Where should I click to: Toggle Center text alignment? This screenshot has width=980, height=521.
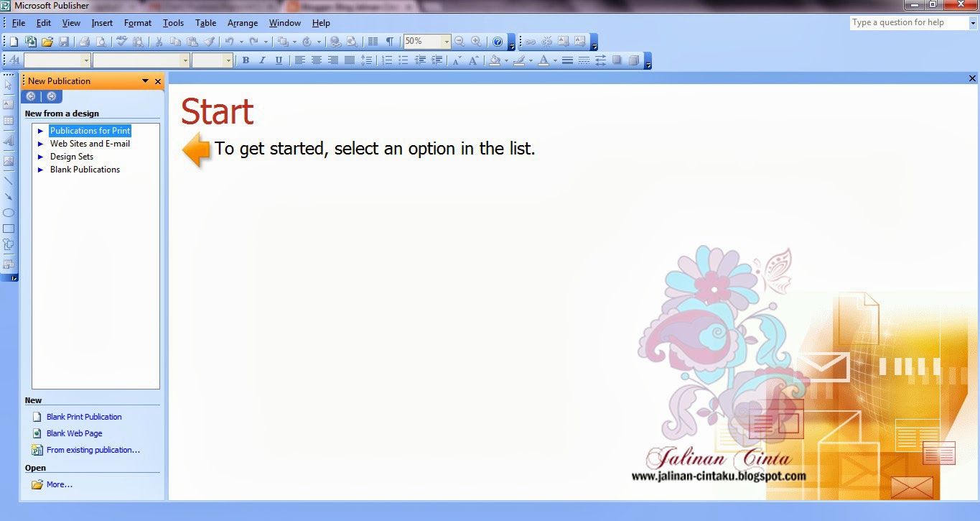(x=316, y=60)
